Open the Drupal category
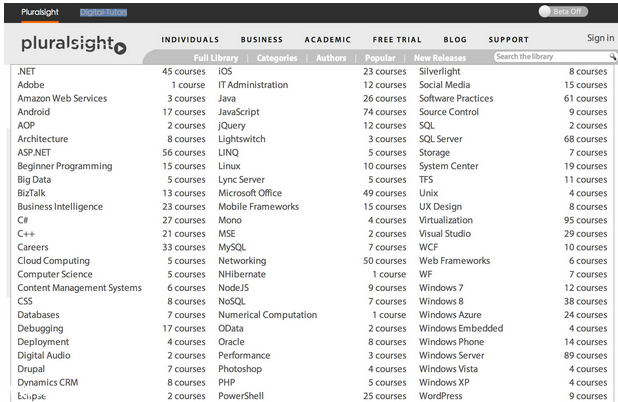618x402 pixels. pos(31,369)
